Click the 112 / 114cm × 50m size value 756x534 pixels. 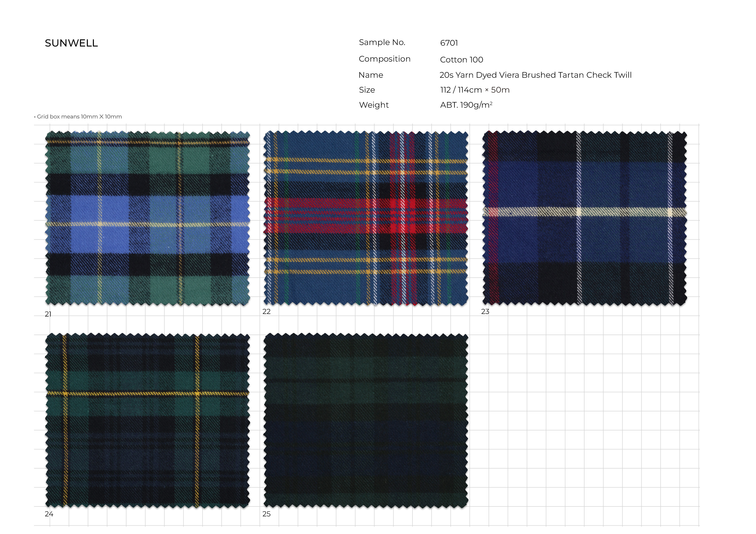coord(475,90)
